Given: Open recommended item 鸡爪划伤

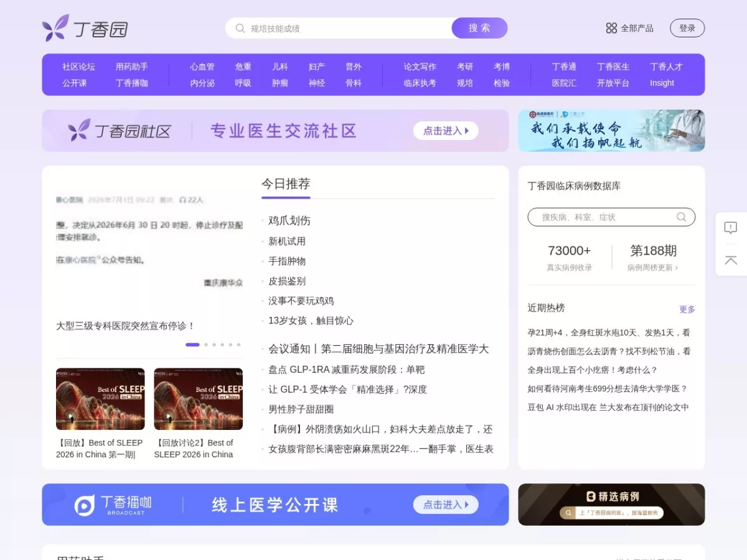Looking at the screenshot, I should (x=289, y=221).
